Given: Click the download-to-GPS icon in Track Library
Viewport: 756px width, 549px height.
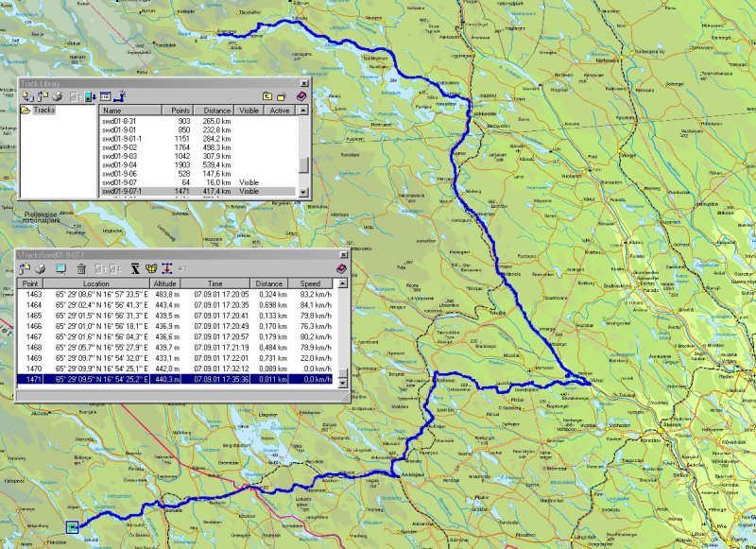Looking at the screenshot, I should [x=90, y=96].
